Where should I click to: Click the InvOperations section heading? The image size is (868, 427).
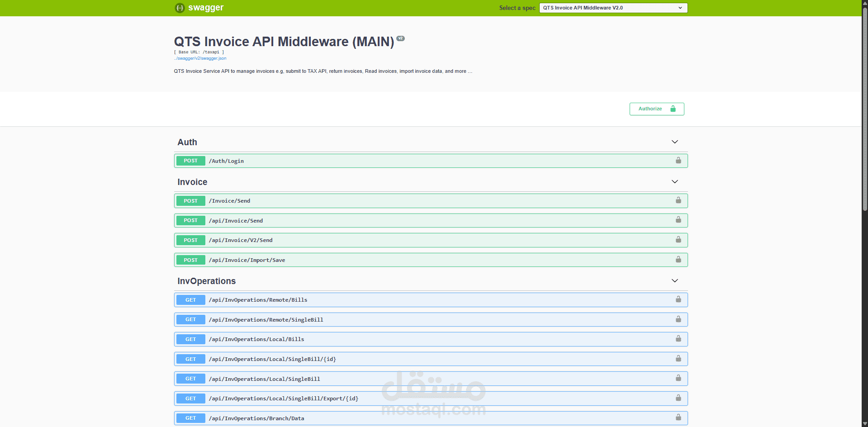coord(207,281)
